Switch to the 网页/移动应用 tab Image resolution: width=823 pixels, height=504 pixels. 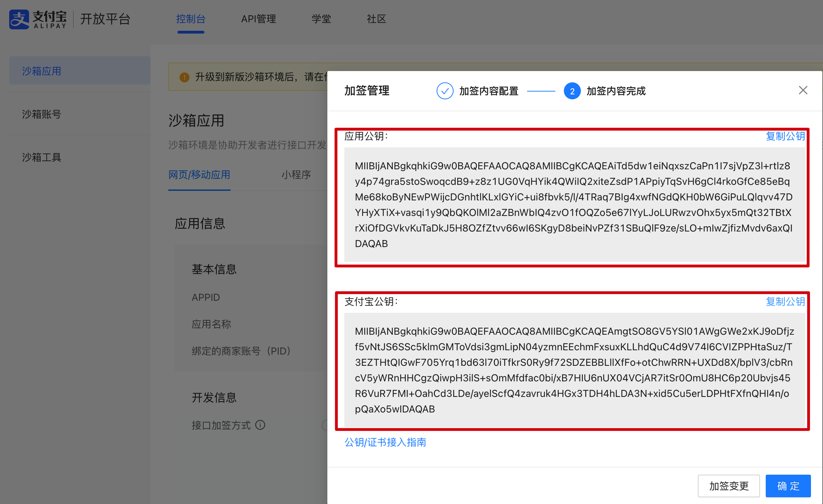tap(199, 175)
